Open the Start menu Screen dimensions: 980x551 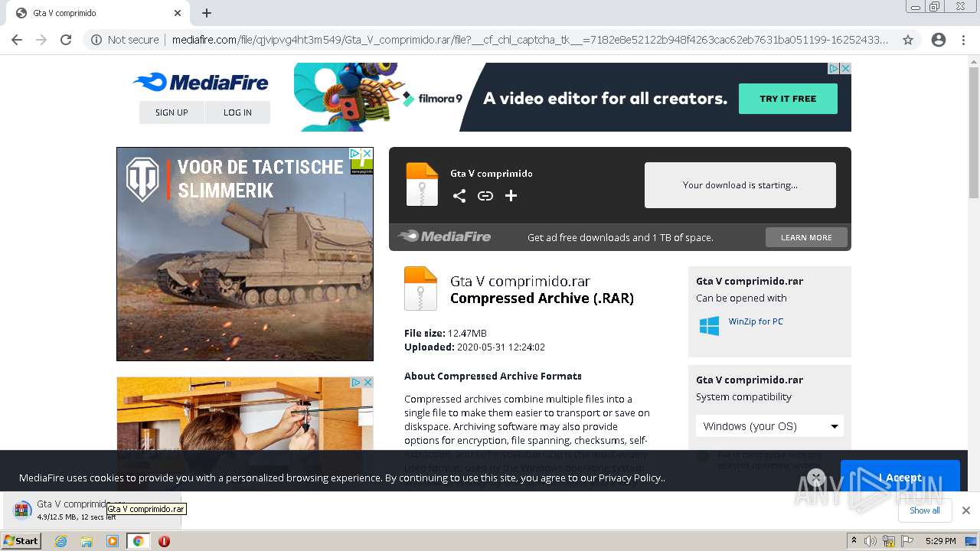(x=21, y=541)
